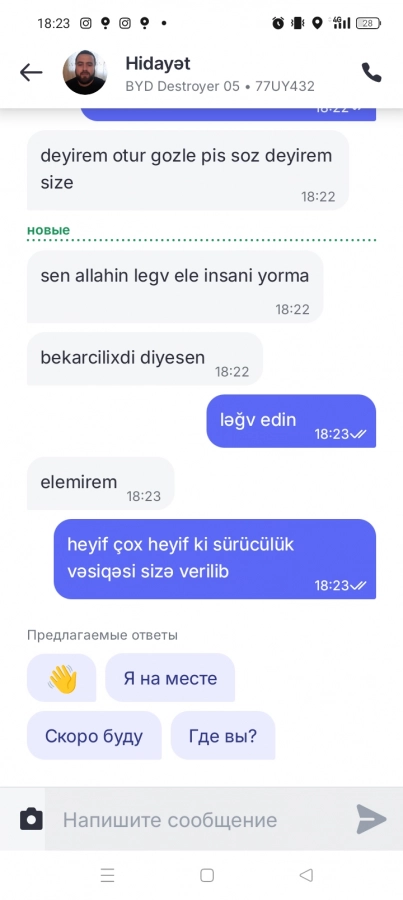Screen dimensions: 403x900
Task: Tap the Android back triangle button
Action: pos(306,875)
